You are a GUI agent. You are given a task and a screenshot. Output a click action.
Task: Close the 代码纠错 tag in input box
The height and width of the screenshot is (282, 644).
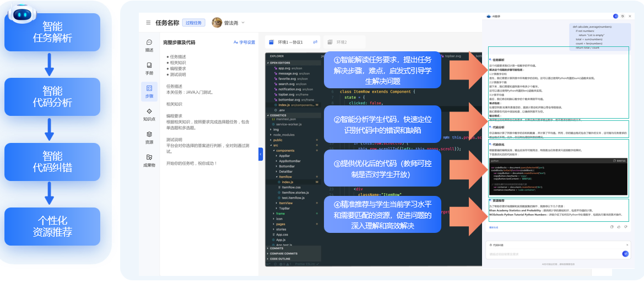tap(627, 244)
